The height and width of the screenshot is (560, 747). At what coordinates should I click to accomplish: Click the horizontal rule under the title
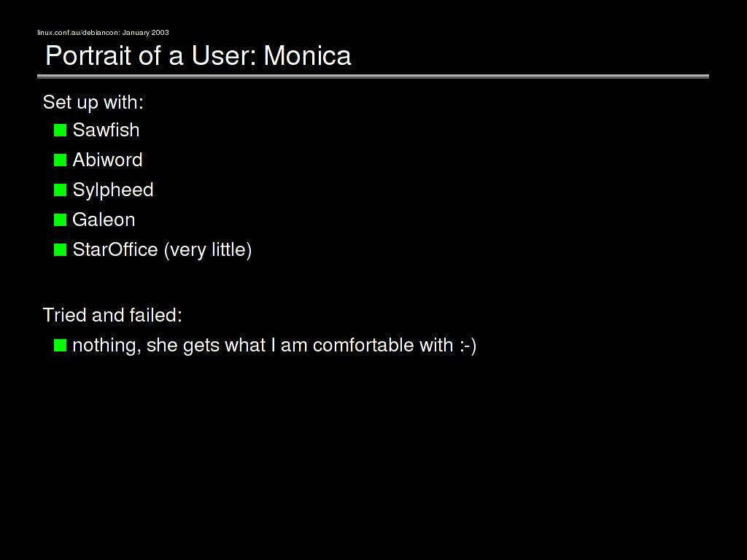[373, 76]
